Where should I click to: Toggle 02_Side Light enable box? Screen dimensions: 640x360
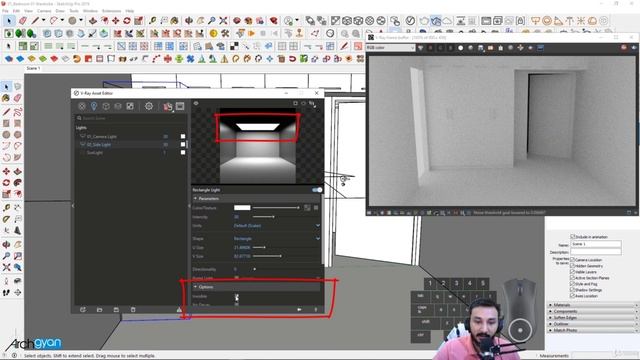point(183,144)
